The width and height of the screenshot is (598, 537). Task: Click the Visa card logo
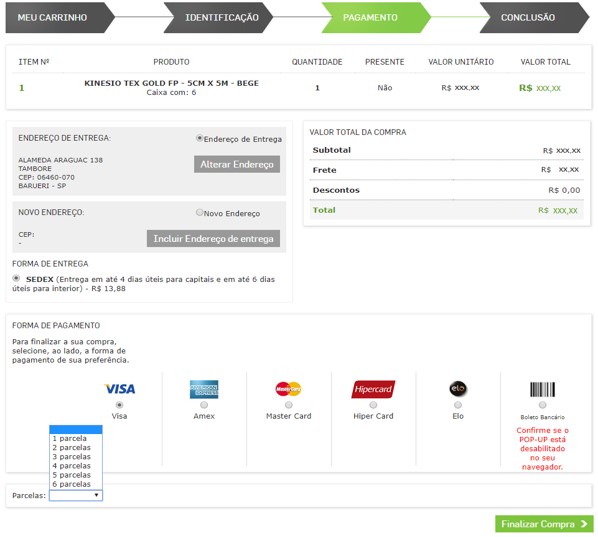tap(120, 389)
